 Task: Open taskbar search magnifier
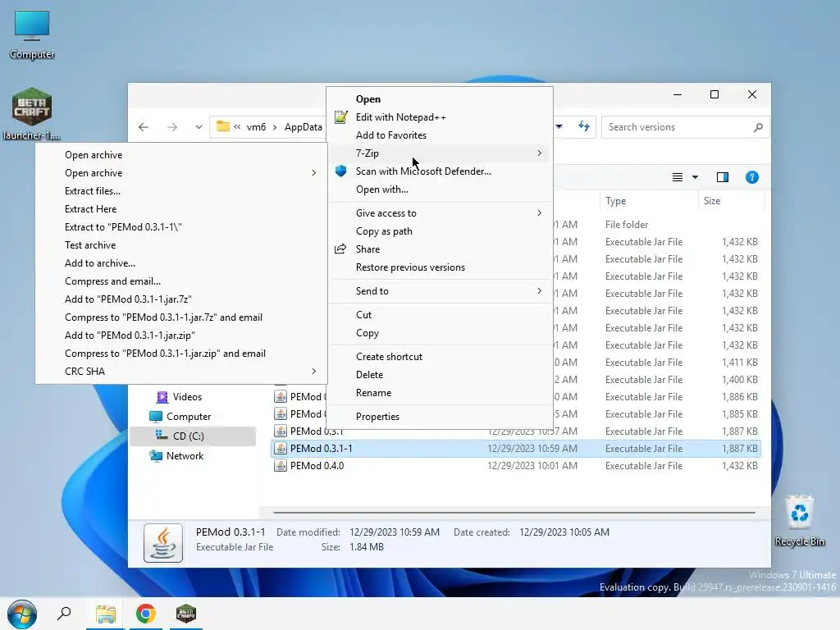point(64,614)
